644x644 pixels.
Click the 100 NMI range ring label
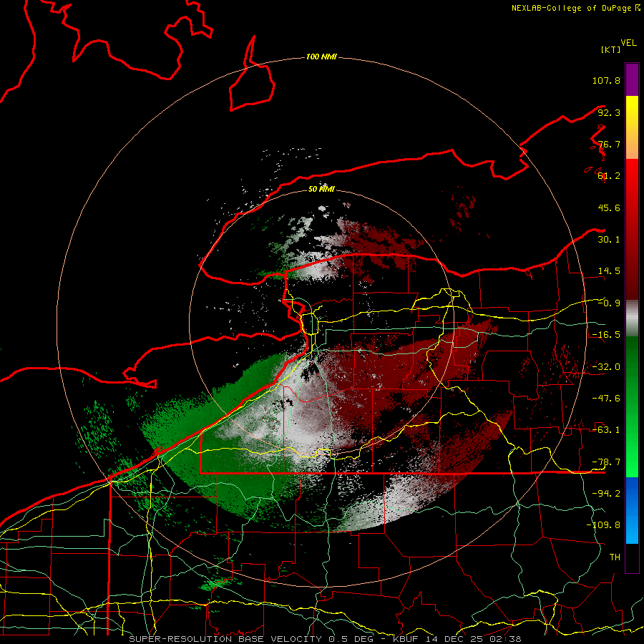pyautogui.click(x=321, y=57)
